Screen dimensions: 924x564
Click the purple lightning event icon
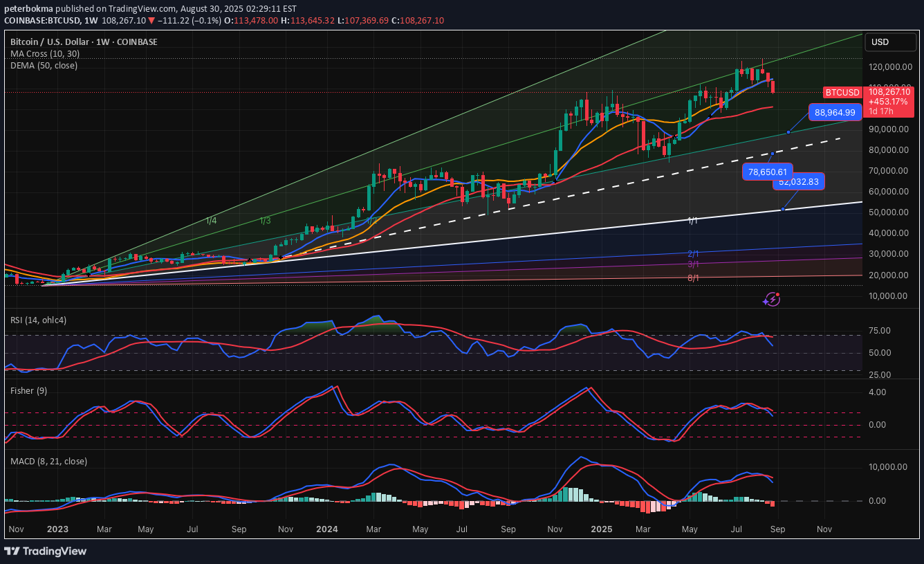(771, 300)
